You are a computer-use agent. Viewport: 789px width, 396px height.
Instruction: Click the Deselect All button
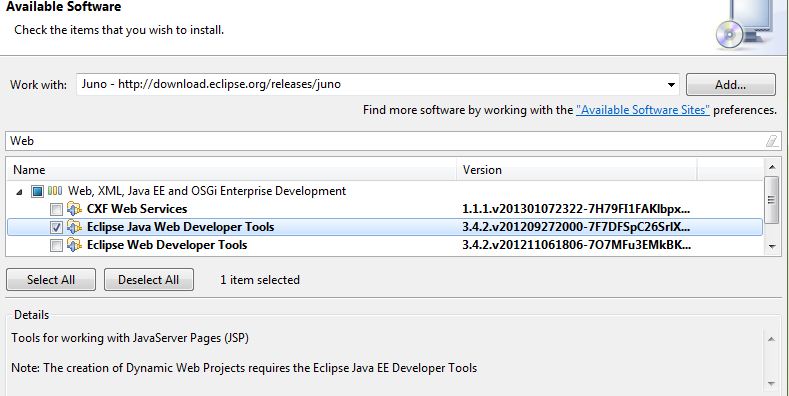coord(148,280)
